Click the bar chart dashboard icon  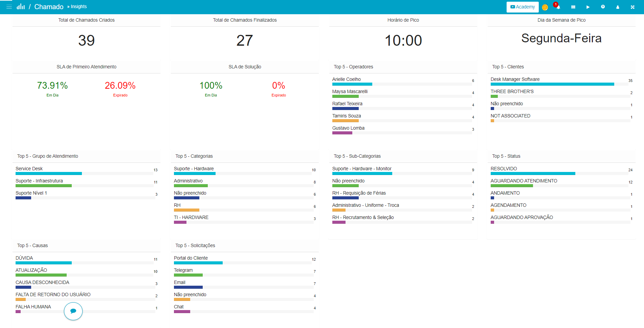(x=21, y=6)
